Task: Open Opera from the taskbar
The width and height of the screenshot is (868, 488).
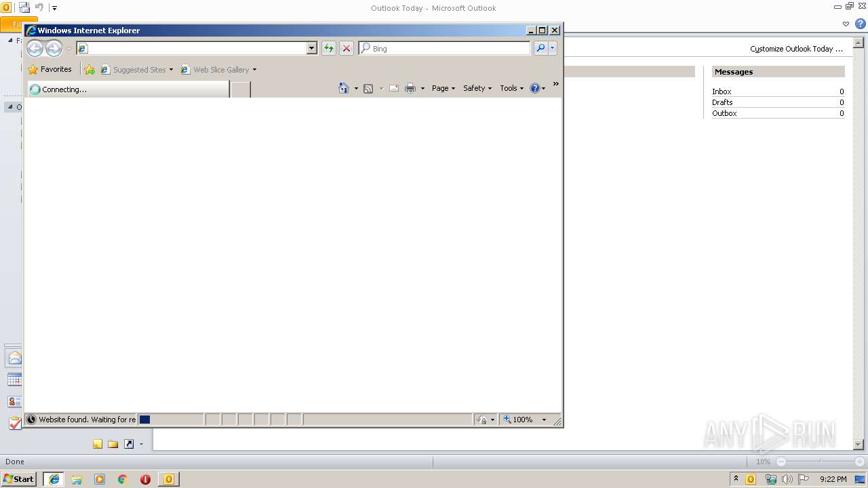Action: pyautogui.click(x=145, y=479)
